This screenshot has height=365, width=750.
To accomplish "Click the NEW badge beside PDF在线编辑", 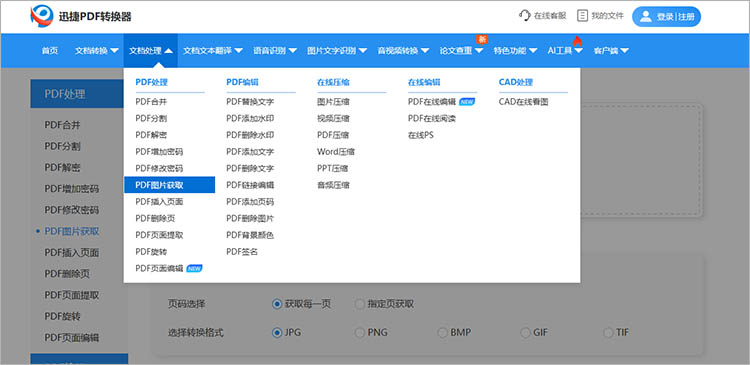I will [467, 101].
